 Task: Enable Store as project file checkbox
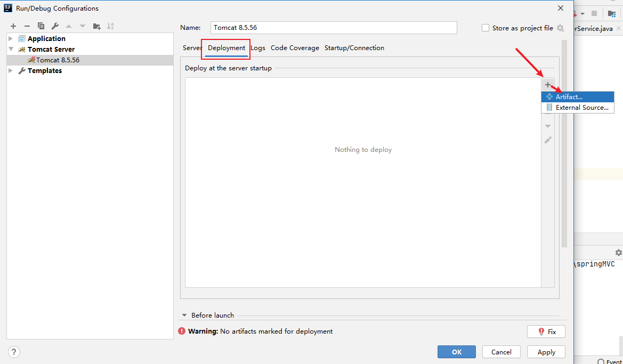coord(485,28)
